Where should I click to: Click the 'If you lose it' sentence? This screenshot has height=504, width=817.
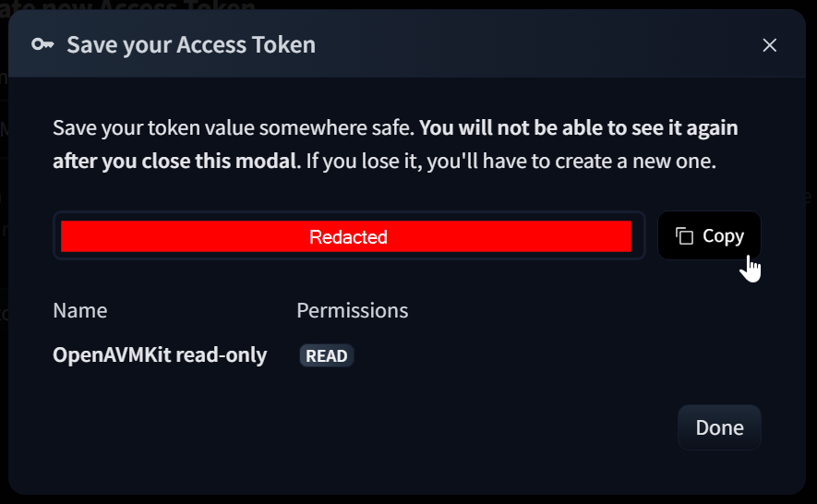[511, 161]
